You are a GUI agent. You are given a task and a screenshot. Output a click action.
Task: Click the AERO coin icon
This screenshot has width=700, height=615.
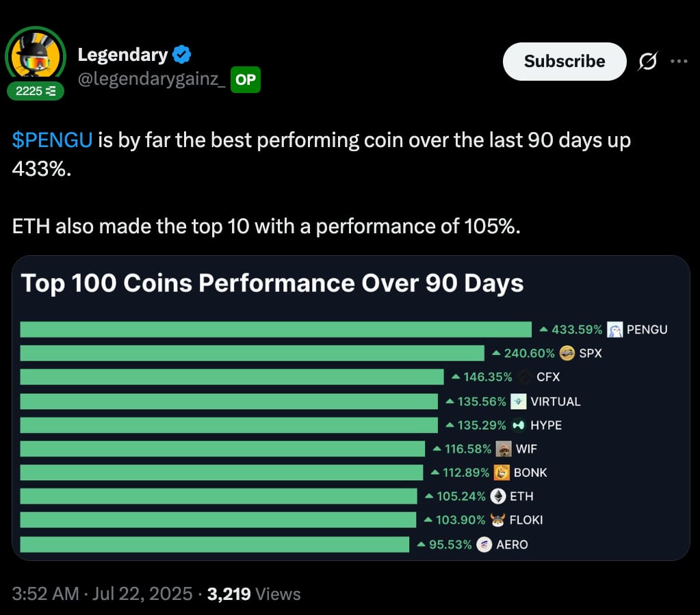[x=484, y=545]
